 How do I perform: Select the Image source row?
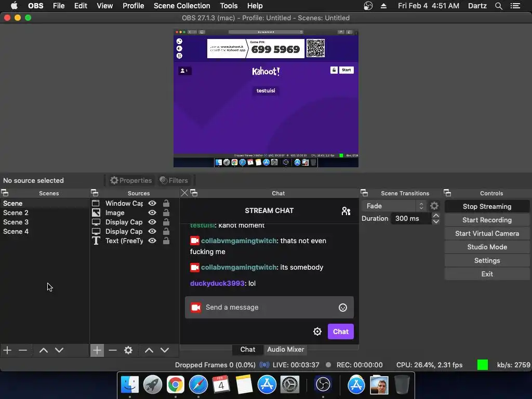click(134, 212)
